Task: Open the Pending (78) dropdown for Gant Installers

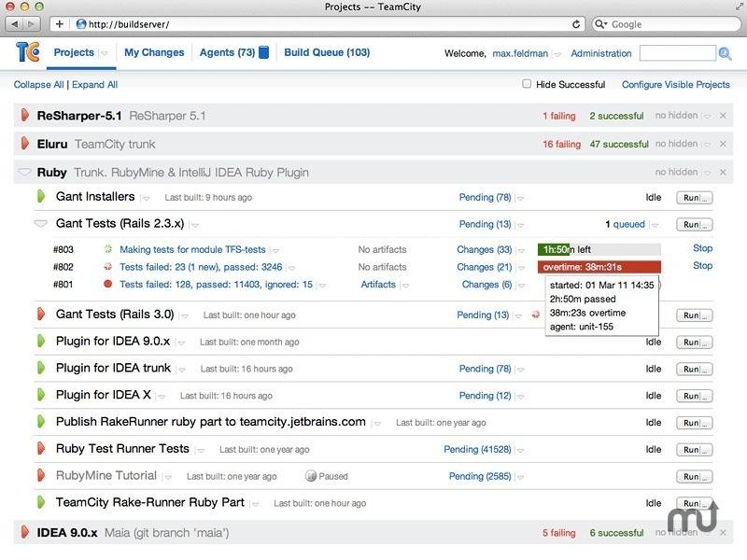Action: [x=520, y=198]
